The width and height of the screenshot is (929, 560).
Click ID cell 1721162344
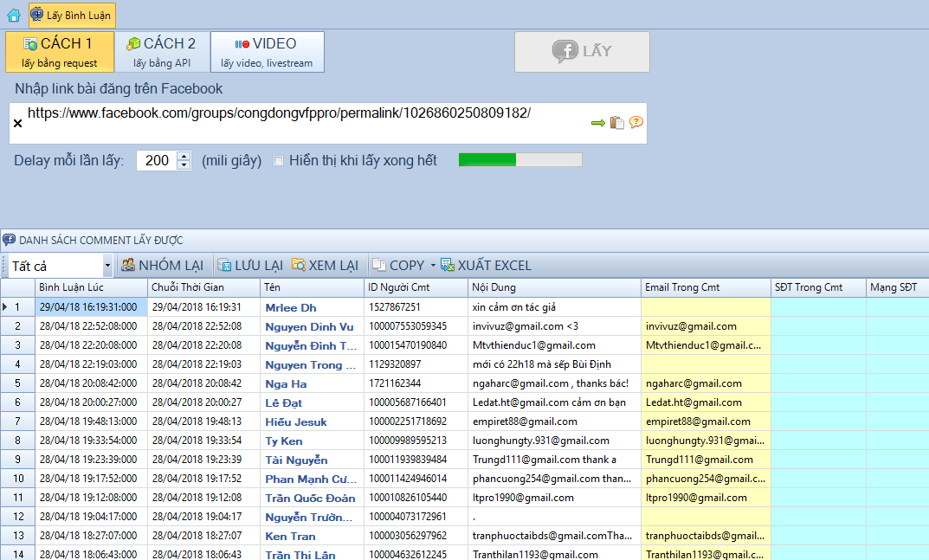click(x=416, y=383)
